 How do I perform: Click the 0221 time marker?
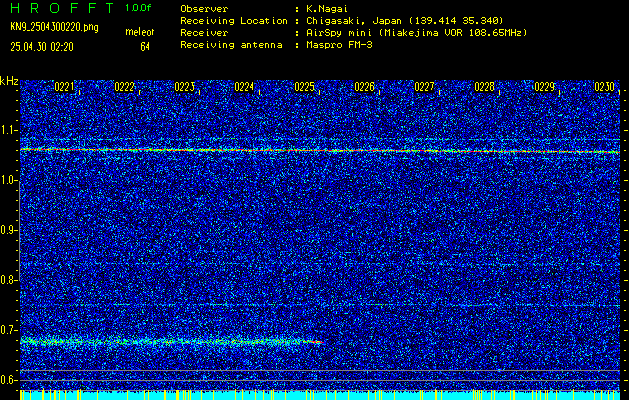[x=64, y=87]
